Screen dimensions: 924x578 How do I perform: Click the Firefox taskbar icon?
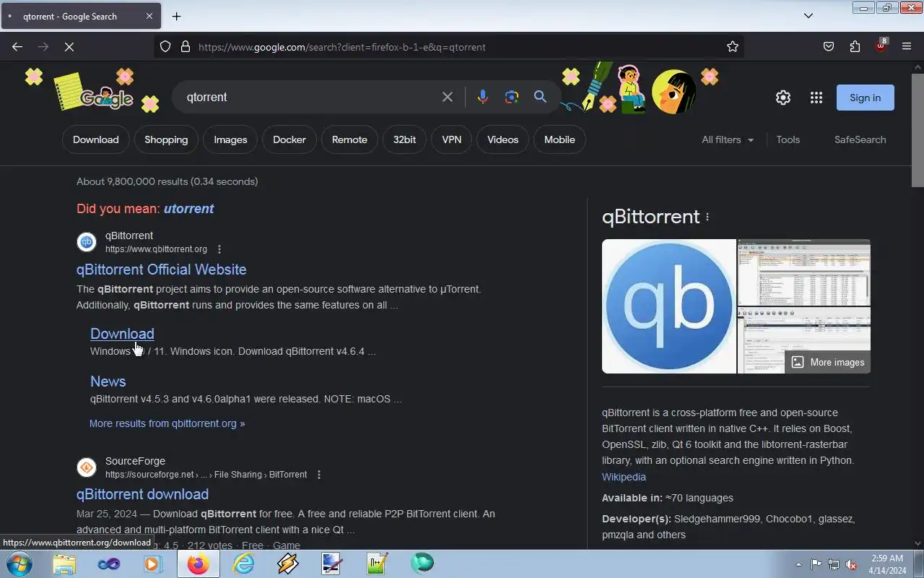(x=198, y=564)
